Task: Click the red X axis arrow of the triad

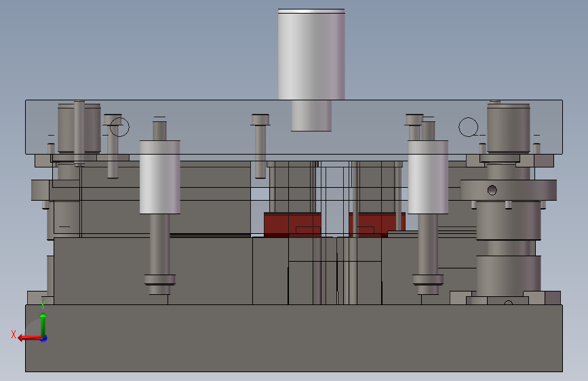Action: pos(29,338)
